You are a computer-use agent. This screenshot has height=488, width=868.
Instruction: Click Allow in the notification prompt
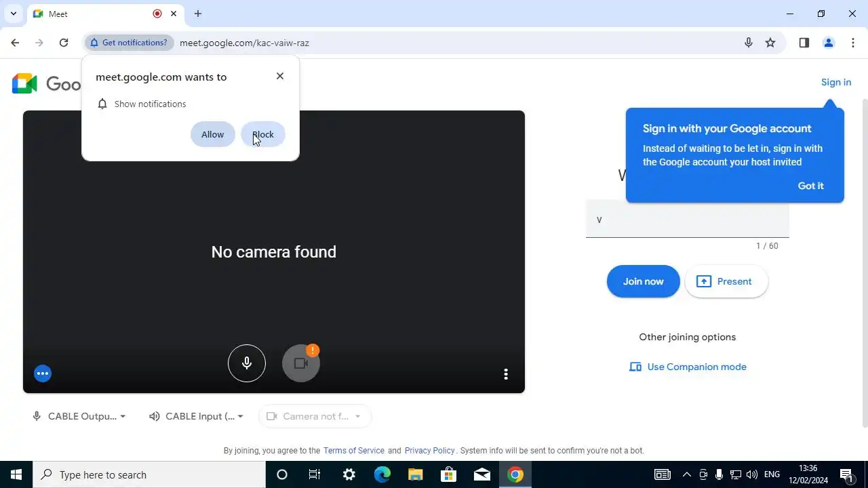pos(212,134)
